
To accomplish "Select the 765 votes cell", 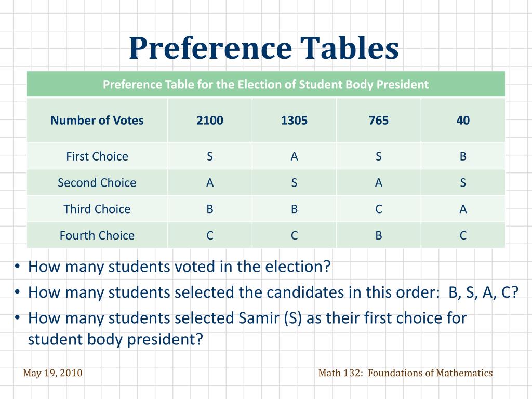I will tap(378, 121).
